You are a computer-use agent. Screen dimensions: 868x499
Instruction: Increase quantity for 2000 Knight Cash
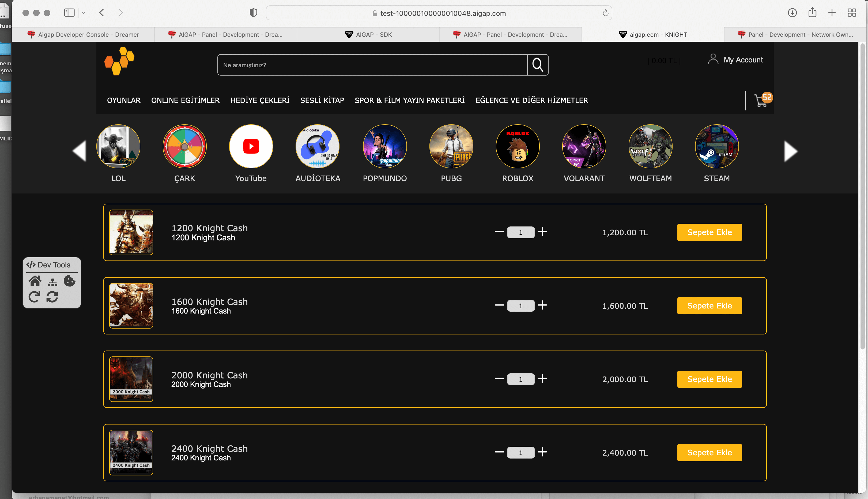[542, 379]
